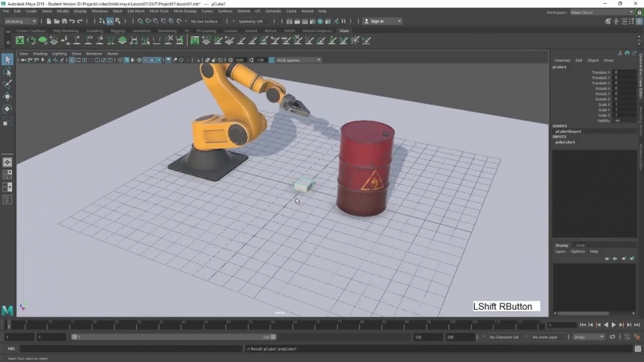Image resolution: width=644 pixels, height=362 pixels.
Task: Activate the Rotate tool in toolbox
Action: pos(7,109)
